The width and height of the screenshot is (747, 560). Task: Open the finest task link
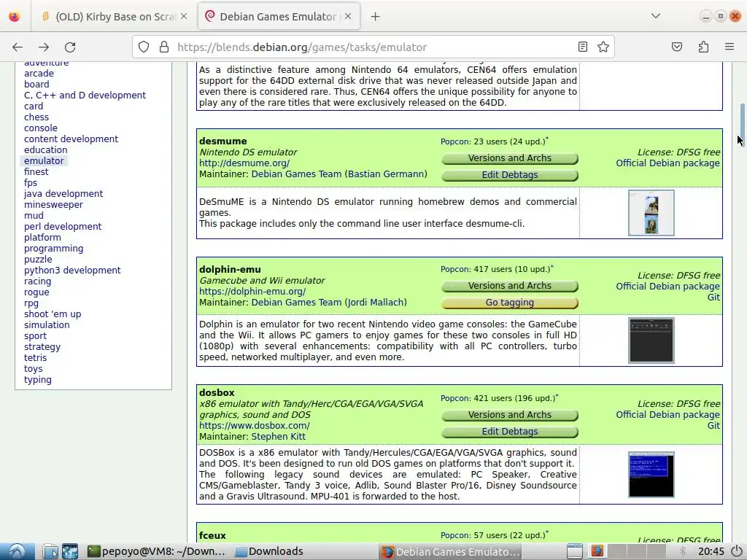pyautogui.click(x=36, y=172)
